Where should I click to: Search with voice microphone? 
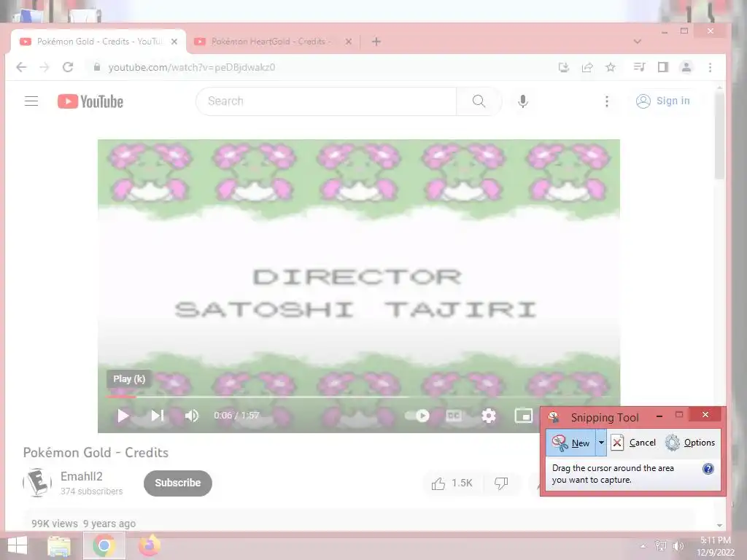click(522, 101)
